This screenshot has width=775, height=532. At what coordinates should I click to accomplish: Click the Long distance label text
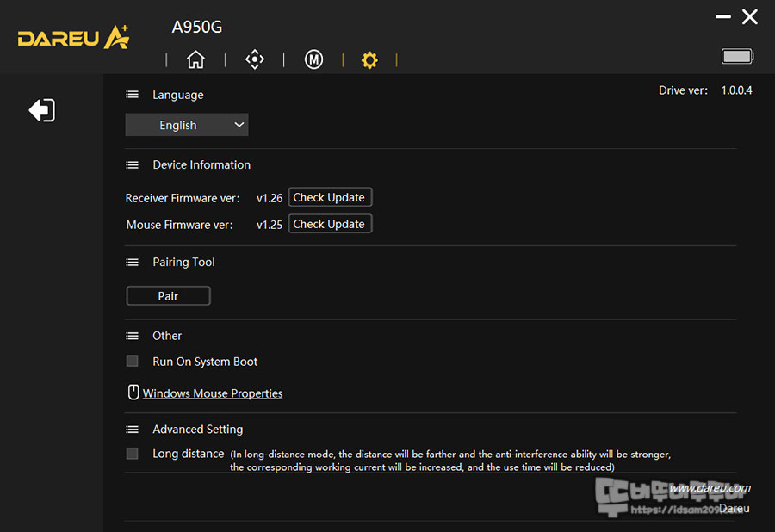click(x=188, y=454)
